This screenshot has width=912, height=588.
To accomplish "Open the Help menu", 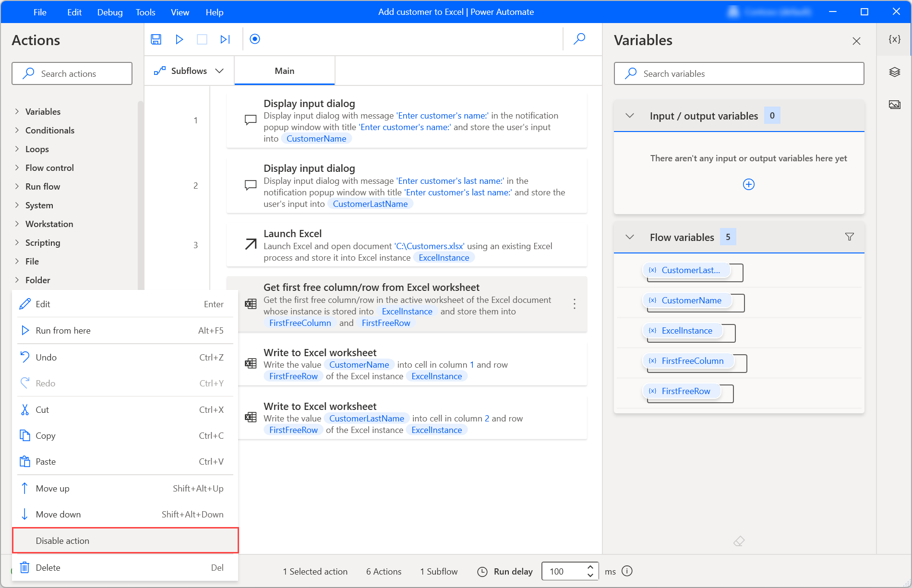I will pyautogui.click(x=215, y=12).
